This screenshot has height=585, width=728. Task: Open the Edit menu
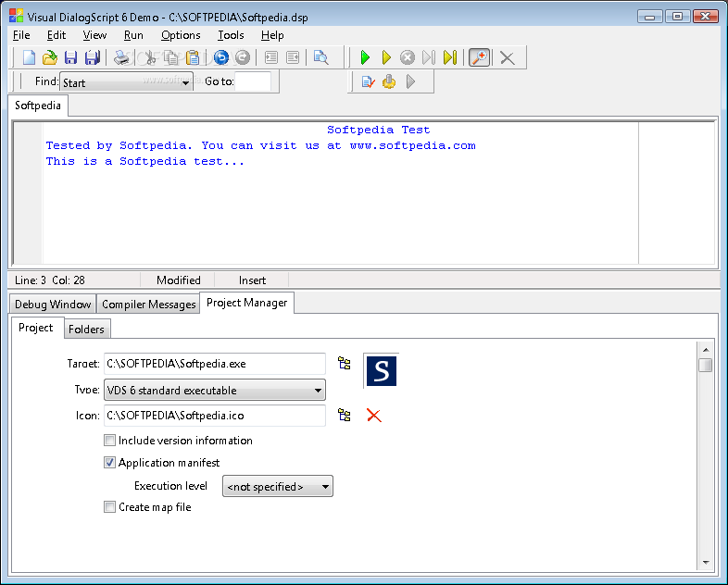pos(56,35)
